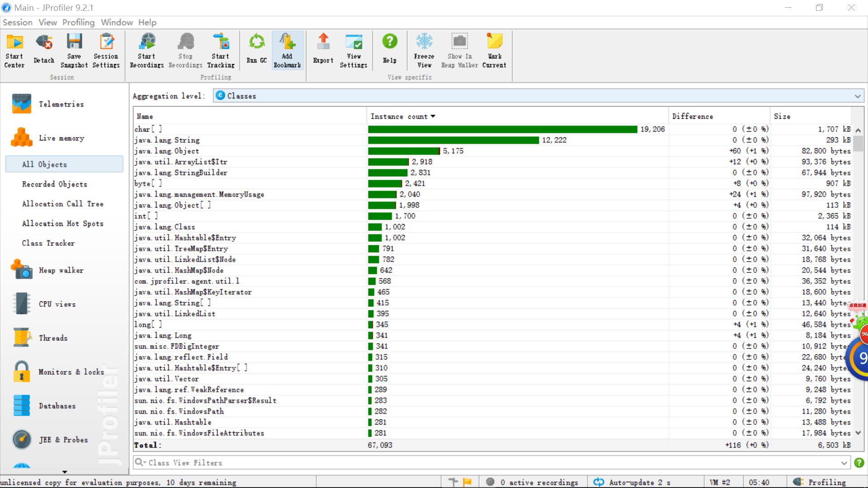Open the Start Center
The width and height of the screenshot is (868, 488).
coord(14,51)
